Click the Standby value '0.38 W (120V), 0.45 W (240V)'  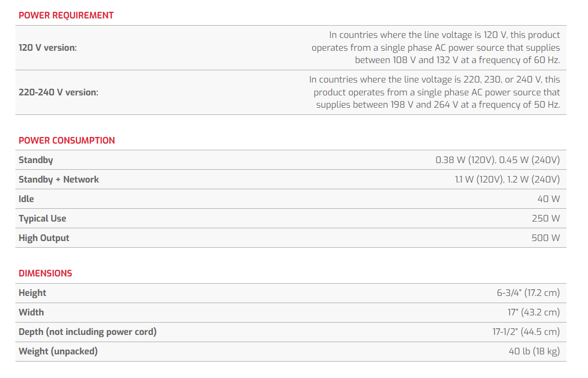tap(497, 160)
